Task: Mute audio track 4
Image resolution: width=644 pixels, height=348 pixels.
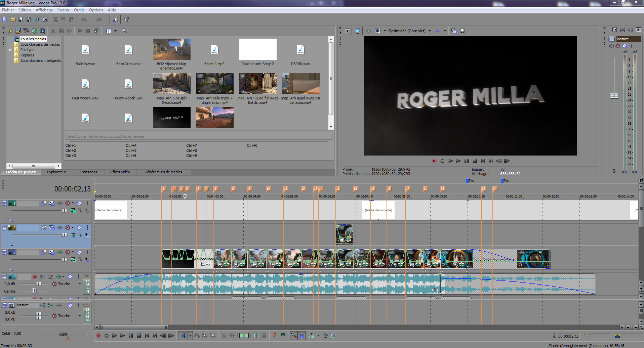Action: point(70,277)
